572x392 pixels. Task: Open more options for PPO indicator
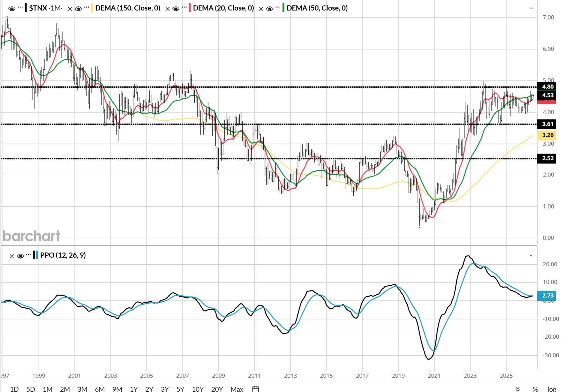(28, 254)
